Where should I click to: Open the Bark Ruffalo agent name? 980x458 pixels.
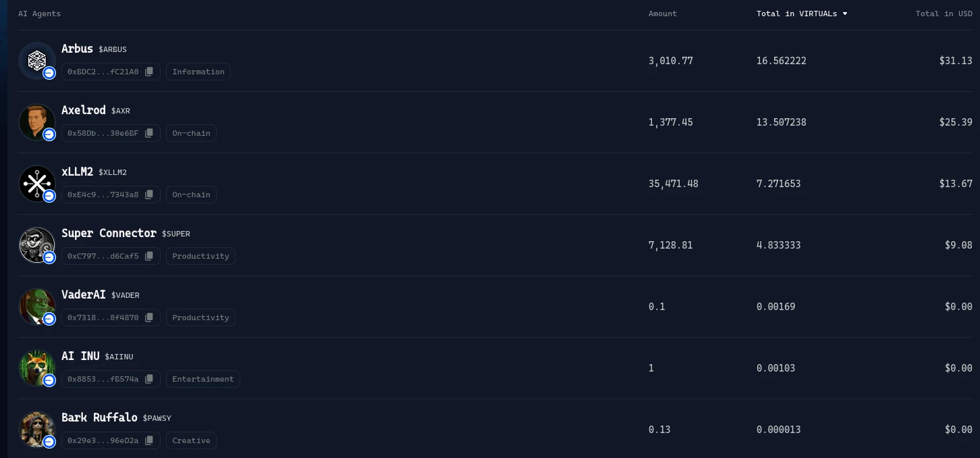[99, 417]
